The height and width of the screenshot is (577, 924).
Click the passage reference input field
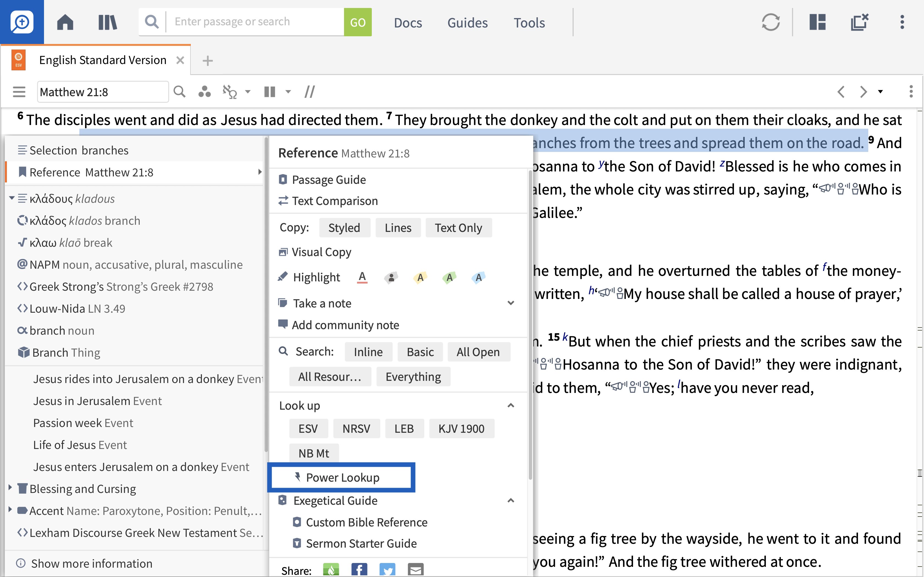click(x=103, y=92)
